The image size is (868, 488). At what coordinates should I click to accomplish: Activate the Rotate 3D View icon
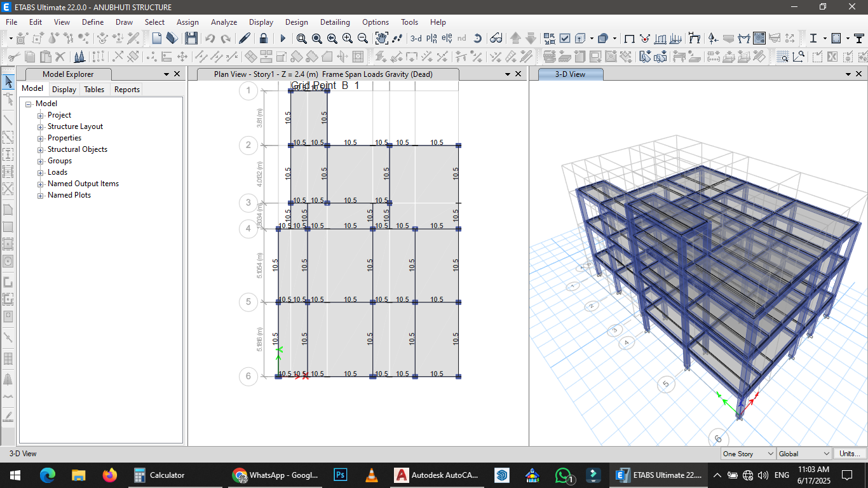(478, 38)
